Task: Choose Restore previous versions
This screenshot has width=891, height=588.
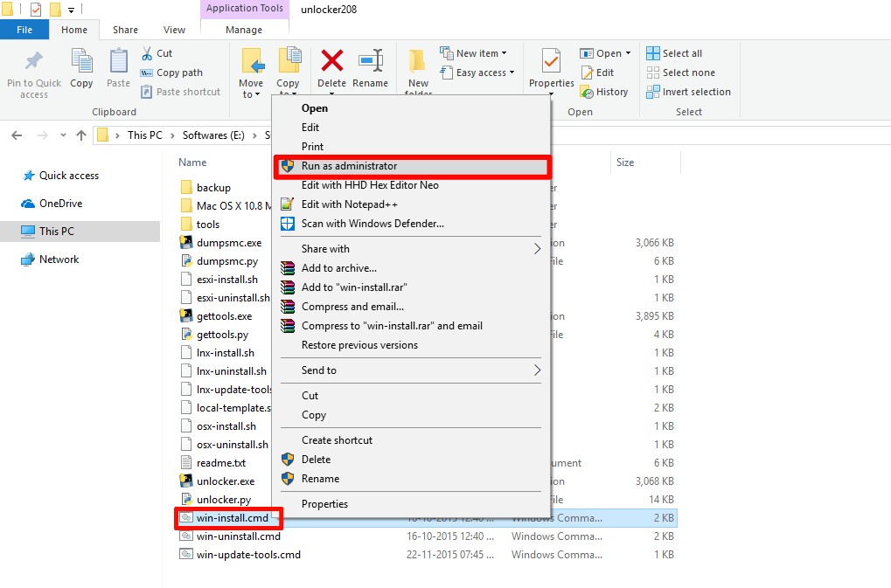Action: pos(411,345)
